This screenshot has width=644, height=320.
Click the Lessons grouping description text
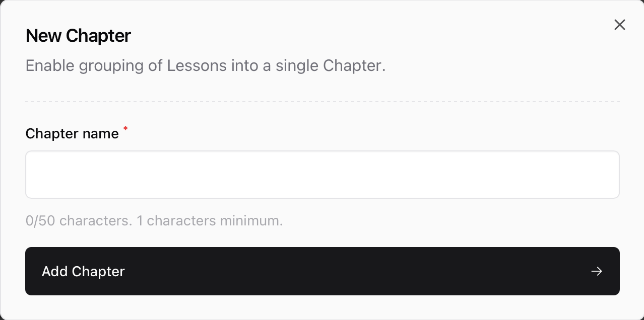(x=206, y=65)
